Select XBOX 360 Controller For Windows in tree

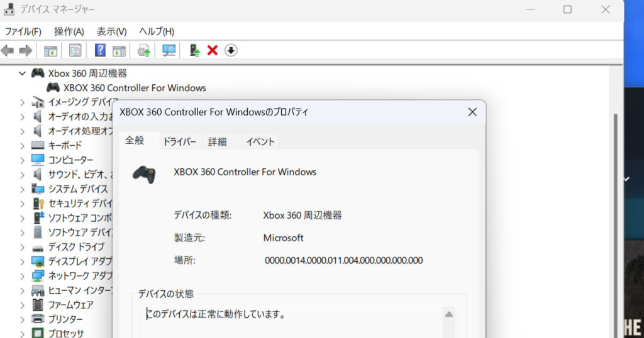point(135,88)
